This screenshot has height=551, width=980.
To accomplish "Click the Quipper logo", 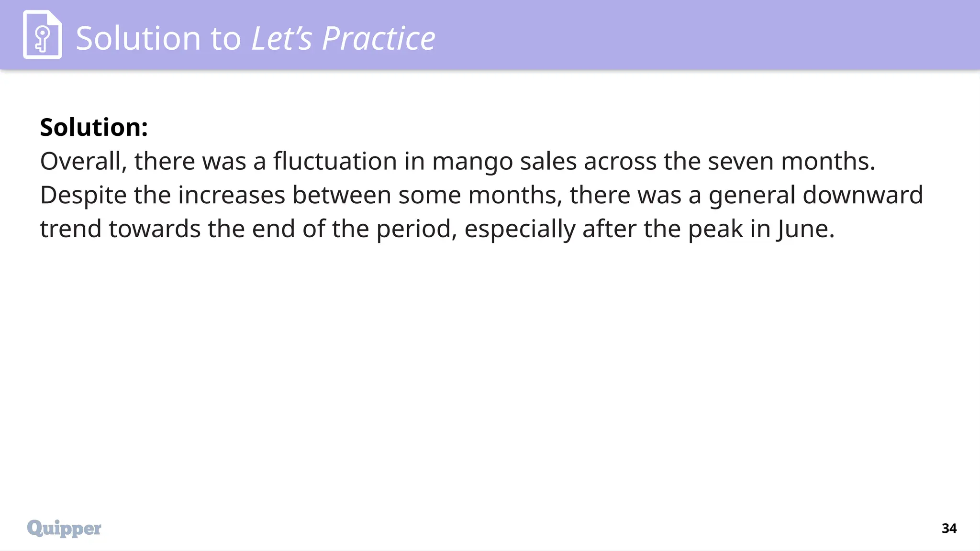I will [64, 528].
